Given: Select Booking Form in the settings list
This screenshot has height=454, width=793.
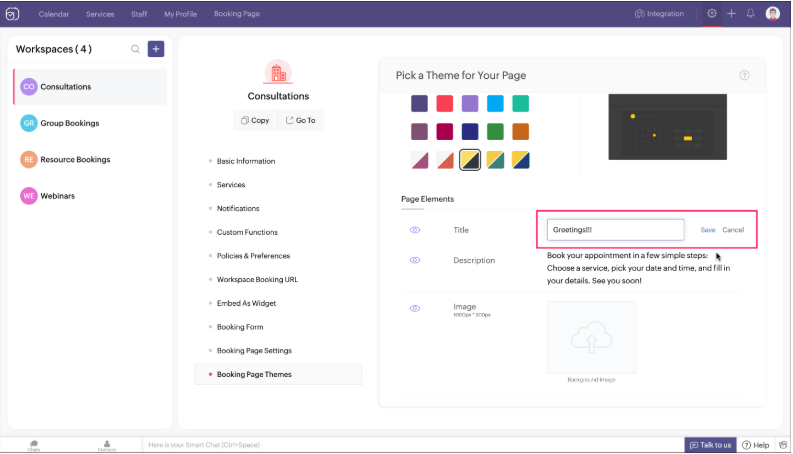Looking at the screenshot, I should click(x=240, y=327).
